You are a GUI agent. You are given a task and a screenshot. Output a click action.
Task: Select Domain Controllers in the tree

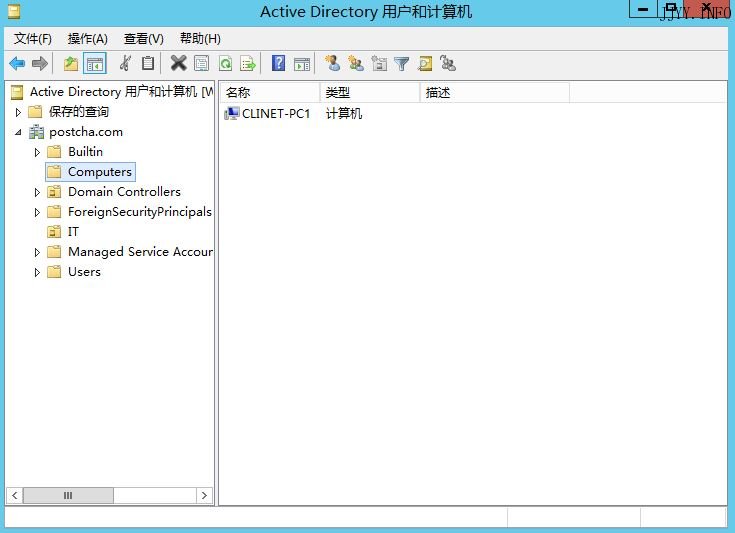click(124, 192)
